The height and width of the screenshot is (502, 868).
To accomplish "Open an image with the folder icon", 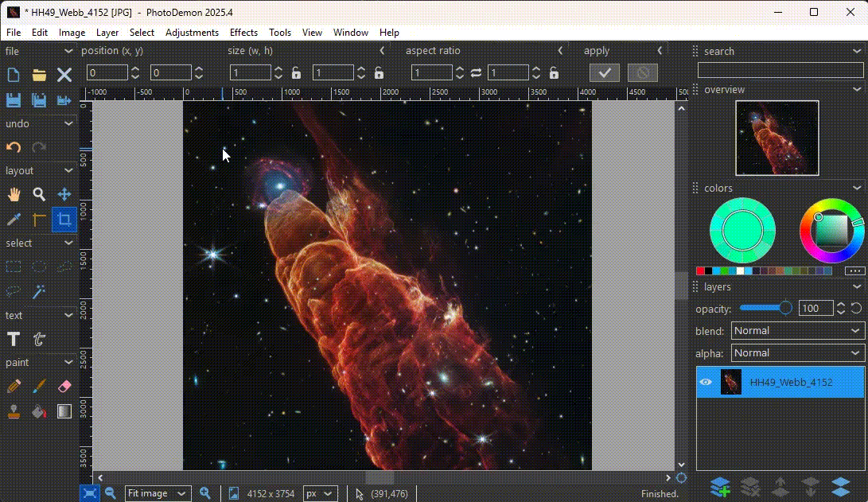I will [x=39, y=75].
